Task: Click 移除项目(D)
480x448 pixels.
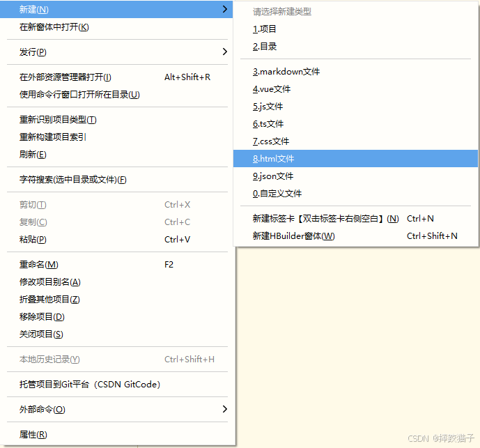Action: coord(118,316)
